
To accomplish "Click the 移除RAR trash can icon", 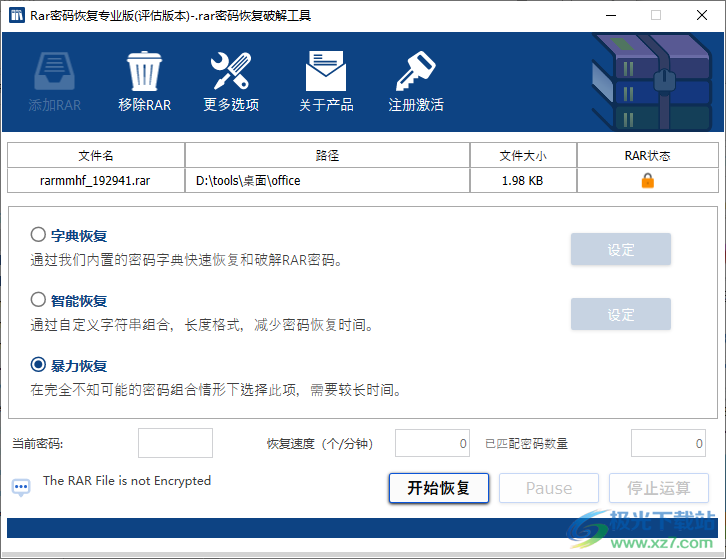I will pos(144,71).
